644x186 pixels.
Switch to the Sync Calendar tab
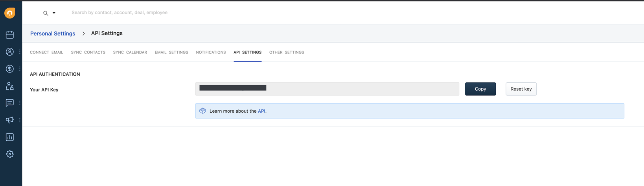[130, 52]
